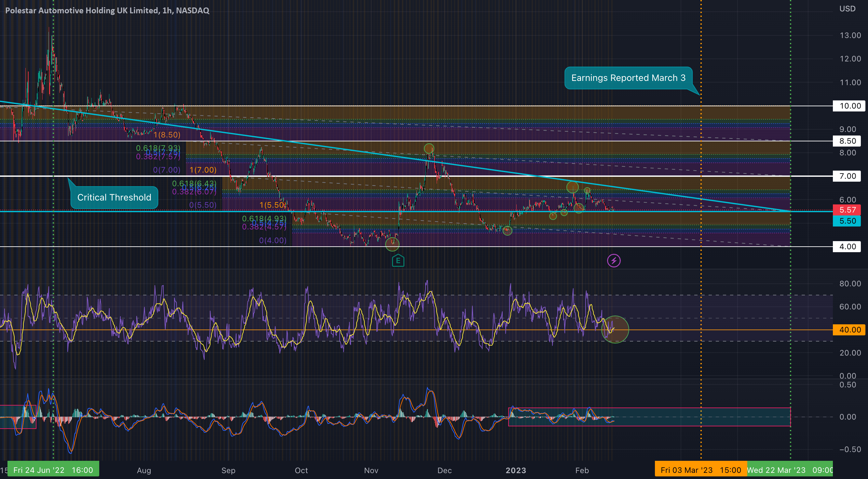Click the cyan 5.50 price label
Viewport: 868px width, 479px height.
click(x=847, y=221)
